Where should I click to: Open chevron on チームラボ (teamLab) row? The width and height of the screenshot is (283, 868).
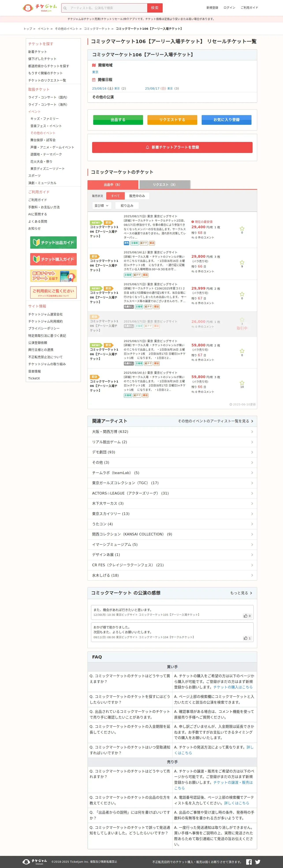pos(252,473)
